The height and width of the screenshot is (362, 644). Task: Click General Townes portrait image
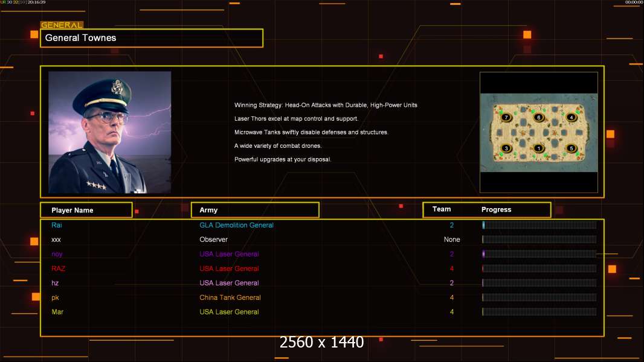[110, 132]
